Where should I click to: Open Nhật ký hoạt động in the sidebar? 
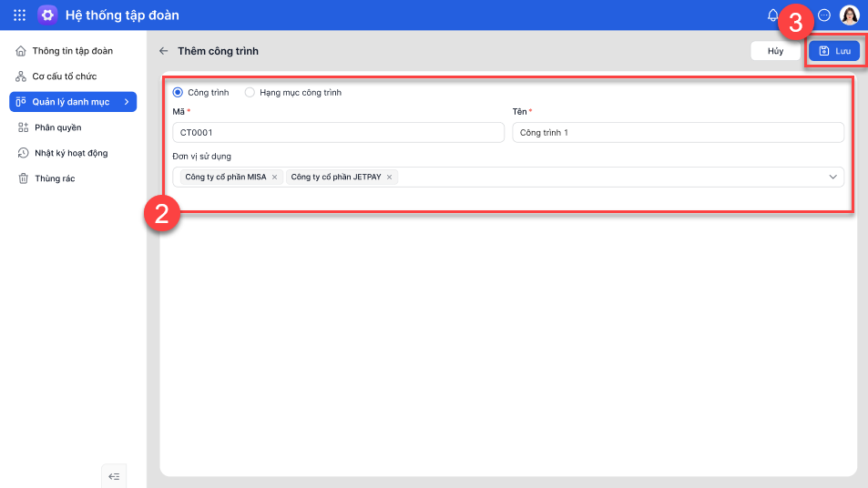click(x=70, y=153)
